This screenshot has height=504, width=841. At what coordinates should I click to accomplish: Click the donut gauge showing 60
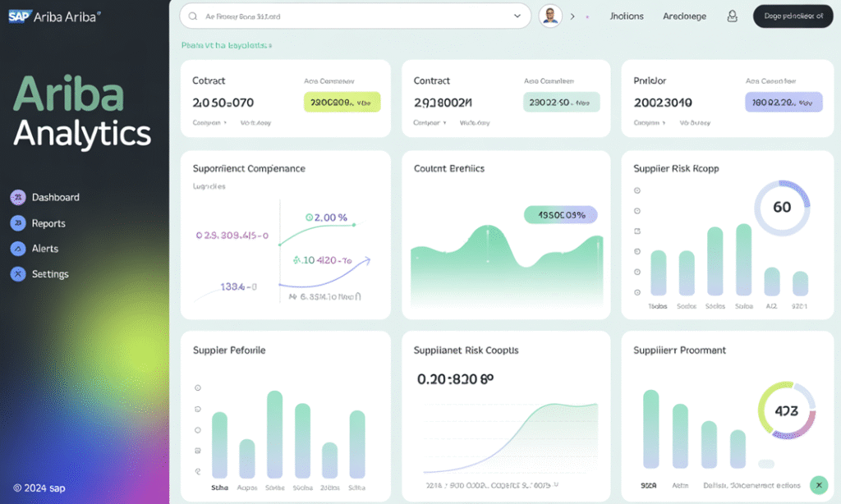click(782, 208)
